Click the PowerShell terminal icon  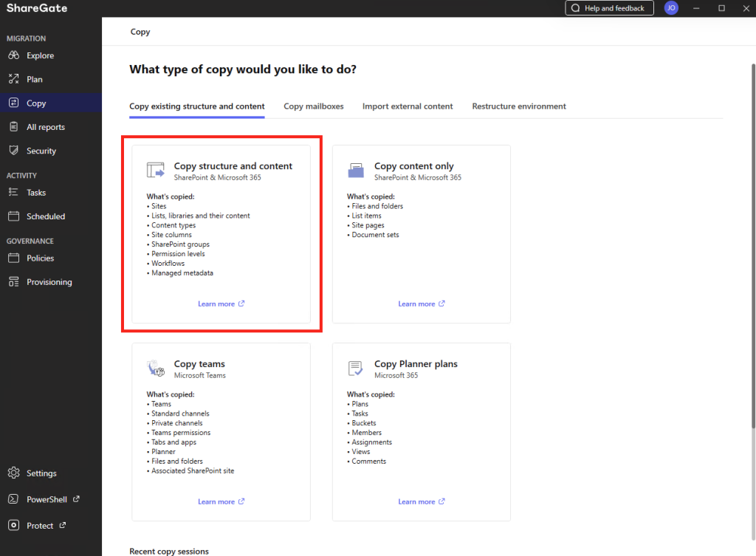[x=13, y=499]
